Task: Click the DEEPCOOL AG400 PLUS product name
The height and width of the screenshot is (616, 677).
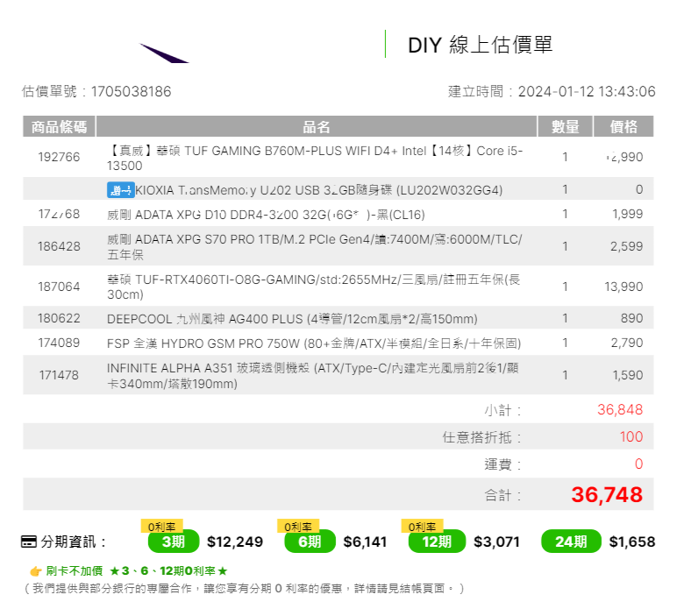Action: pos(292,319)
